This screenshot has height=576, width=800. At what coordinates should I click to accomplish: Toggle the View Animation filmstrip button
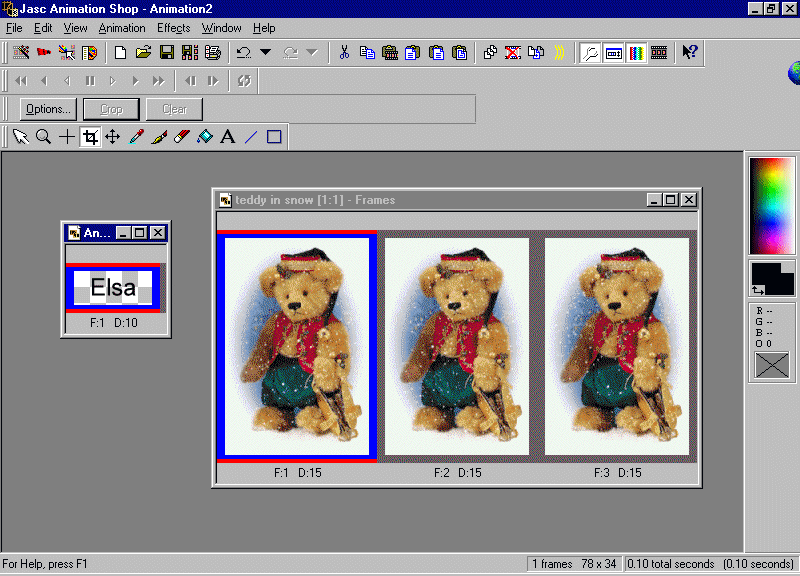pos(659,52)
